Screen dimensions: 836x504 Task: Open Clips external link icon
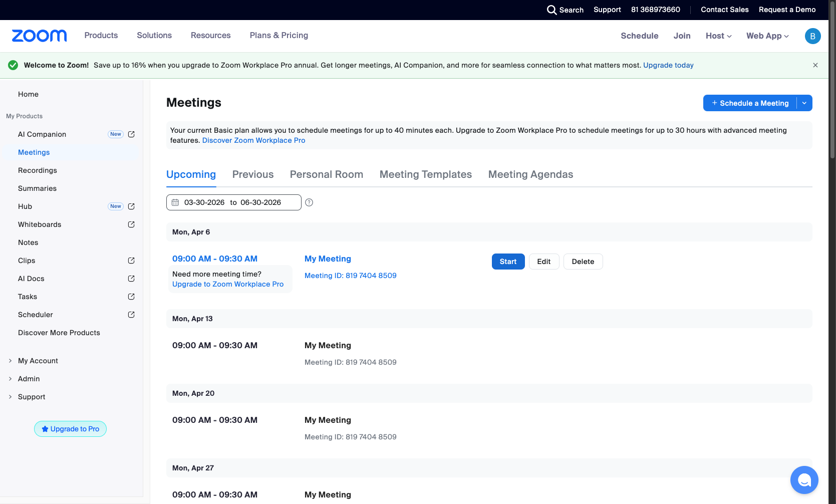coord(131,261)
